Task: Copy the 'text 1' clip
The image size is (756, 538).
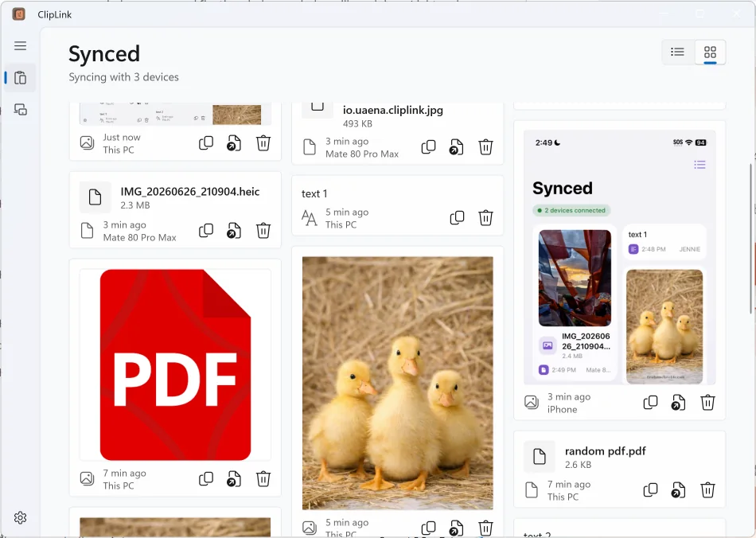Action: pyautogui.click(x=457, y=218)
